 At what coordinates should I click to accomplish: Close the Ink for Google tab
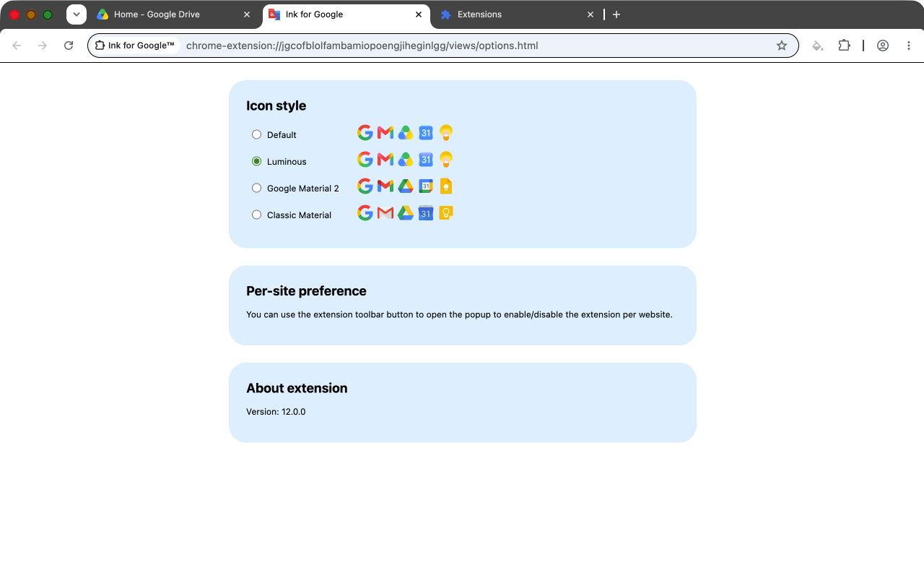click(x=419, y=14)
